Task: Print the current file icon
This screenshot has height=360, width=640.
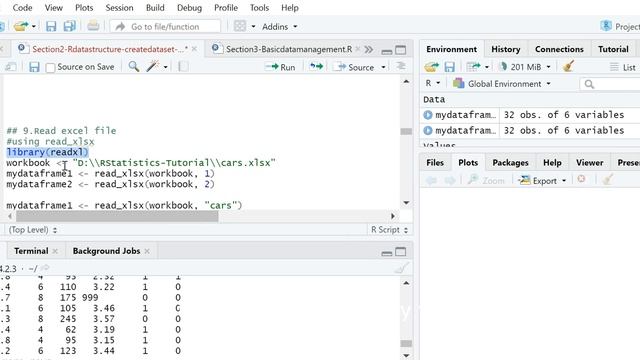Action: pyautogui.click(x=93, y=27)
